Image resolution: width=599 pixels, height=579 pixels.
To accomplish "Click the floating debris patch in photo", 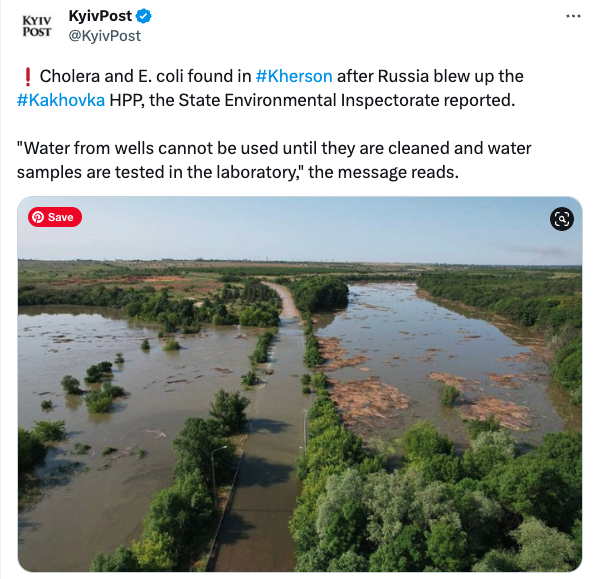I will (369, 399).
